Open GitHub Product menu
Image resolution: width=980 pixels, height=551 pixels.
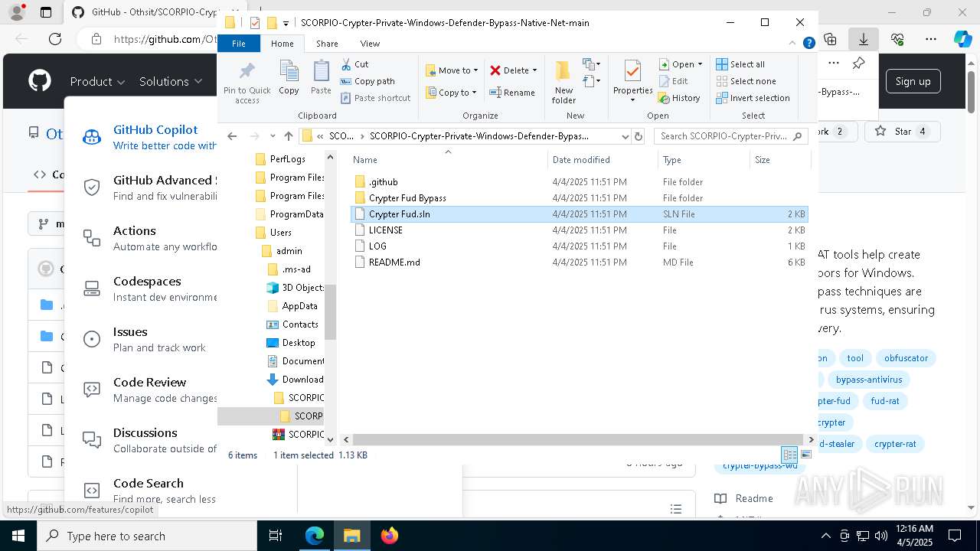point(97,81)
